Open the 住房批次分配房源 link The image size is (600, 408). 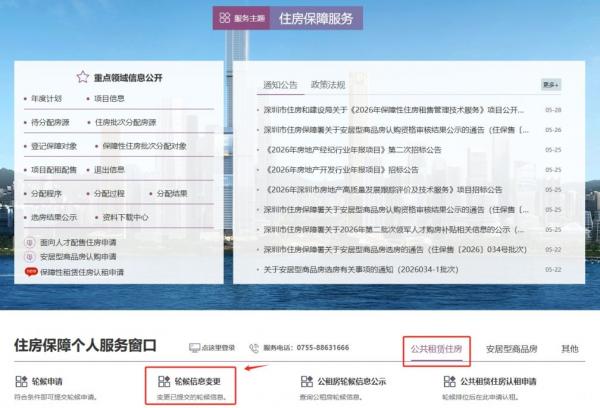coord(126,122)
